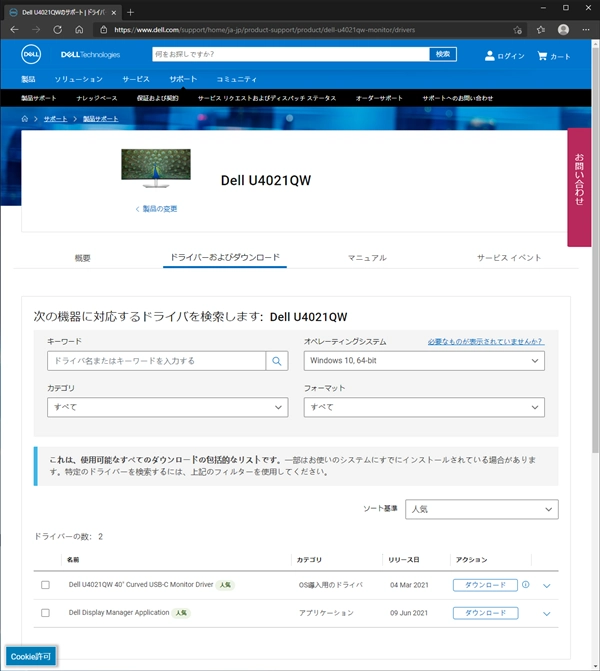Image resolution: width=600 pixels, height=671 pixels.
Task: Switch to the マニュアル tab
Action: click(367, 258)
